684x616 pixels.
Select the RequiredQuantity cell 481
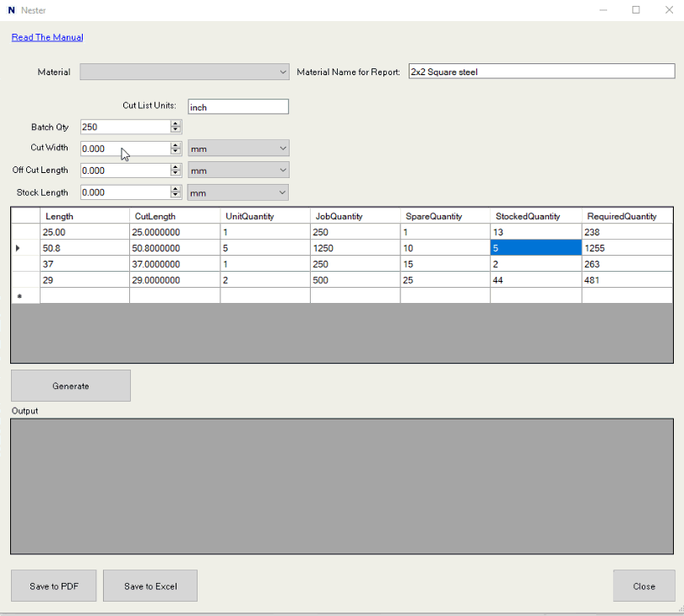pyautogui.click(x=627, y=280)
